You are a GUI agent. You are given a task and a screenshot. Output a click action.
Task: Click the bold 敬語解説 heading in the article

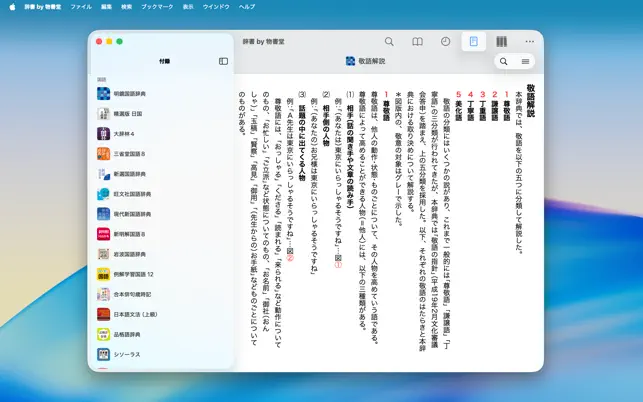[531, 100]
